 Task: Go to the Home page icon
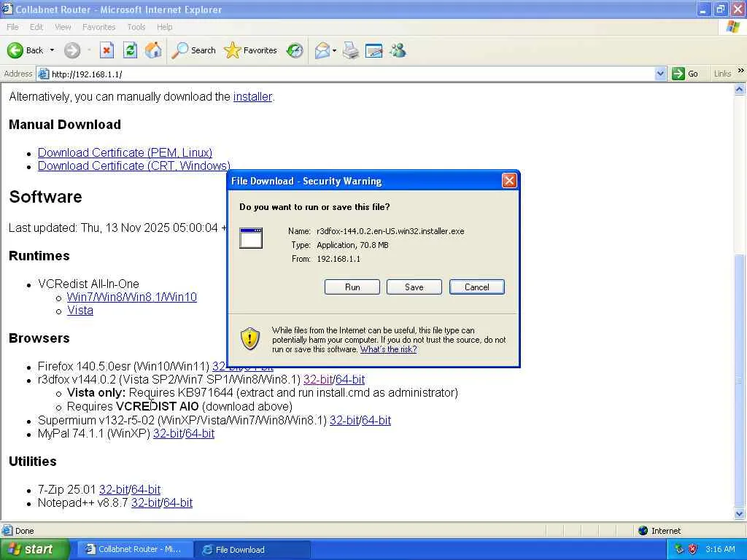[153, 50]
